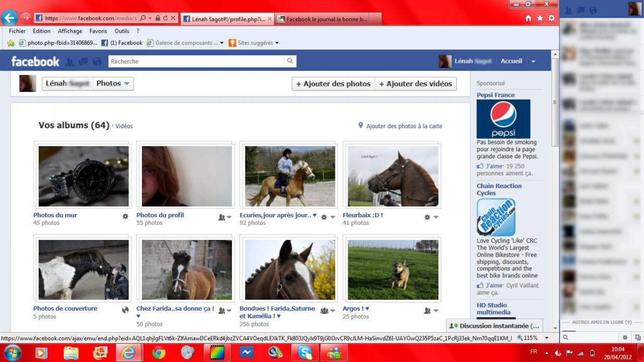Click Ajouter des photos button
Image resolution: width=644 pixels, height=362 pixels.
click(333, 84)
